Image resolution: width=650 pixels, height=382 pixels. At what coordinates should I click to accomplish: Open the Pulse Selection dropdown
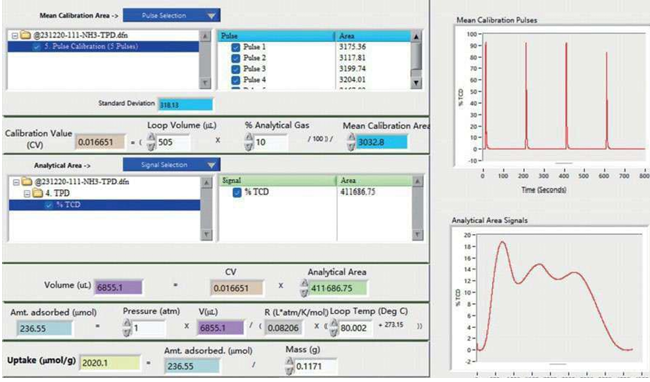pyautogui.click(x=172, y=16)
